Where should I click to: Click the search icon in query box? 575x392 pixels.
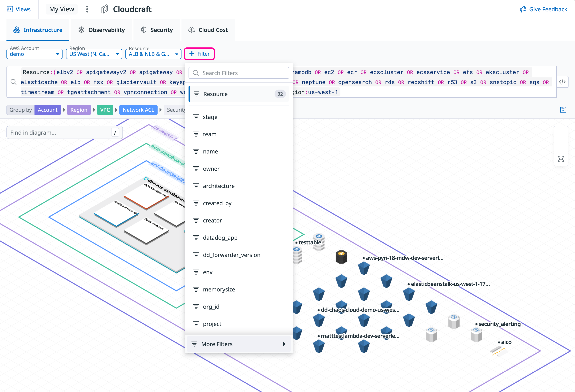pyautogui.click(x=13, y=82)
